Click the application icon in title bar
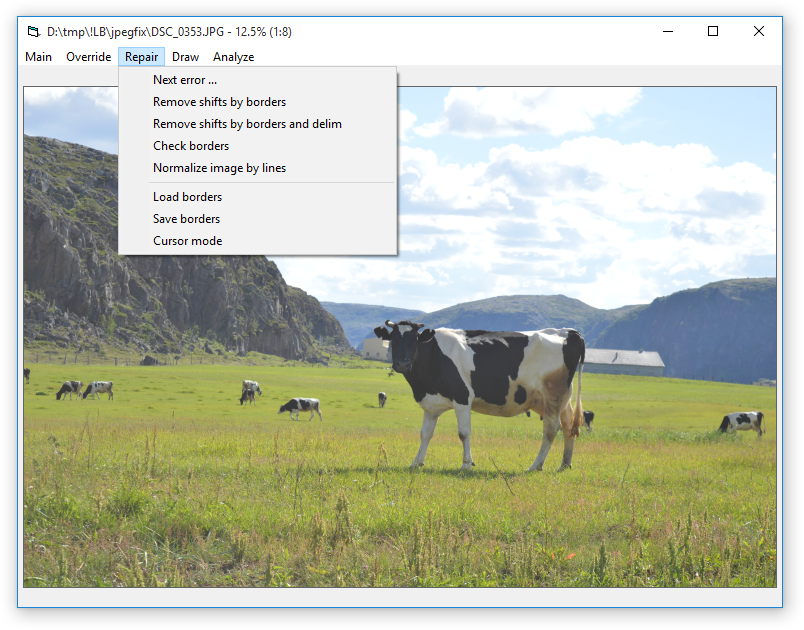The height and width of the screenshot is (630, 804). point(33,32)
